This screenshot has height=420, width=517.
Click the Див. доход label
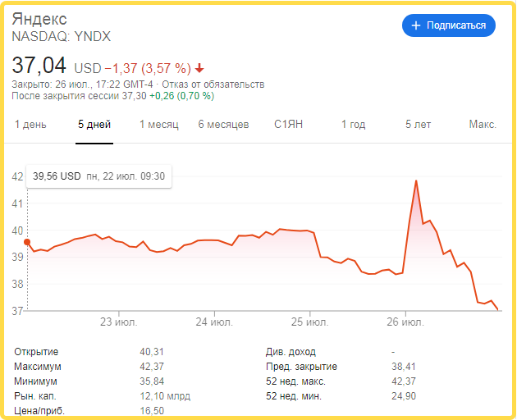pos(291,352)
